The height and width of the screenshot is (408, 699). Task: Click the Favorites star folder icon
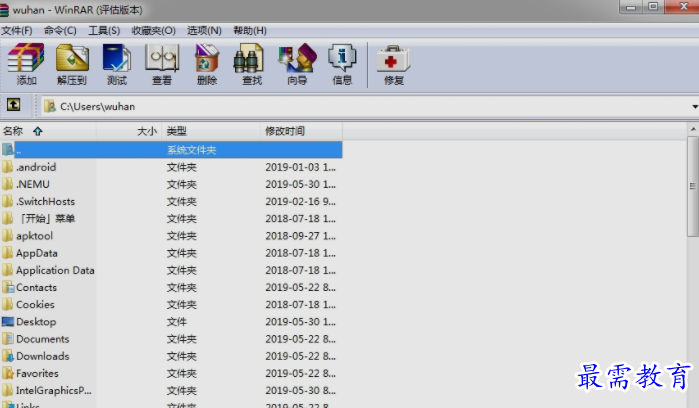(x=8, y=373)
